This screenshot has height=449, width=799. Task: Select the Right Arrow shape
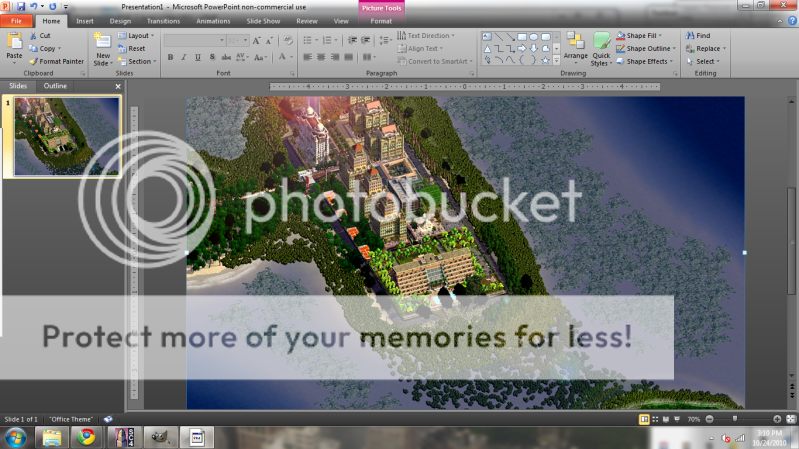click(x=522, y=48)
